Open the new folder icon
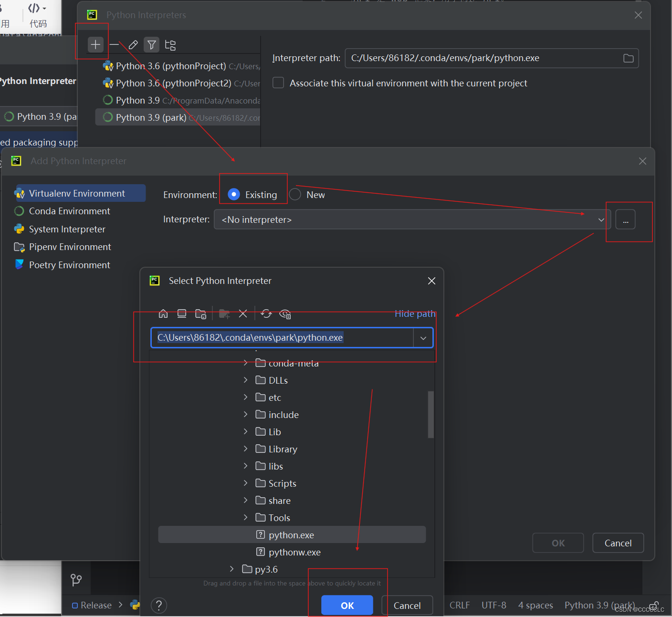This screenshot has width=672, height=617. click(x=224, y=314)
